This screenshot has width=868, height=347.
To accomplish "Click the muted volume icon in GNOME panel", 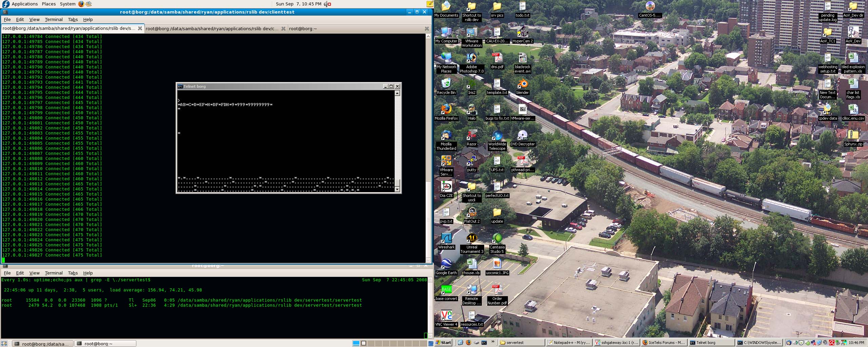I will coord(327,4).
